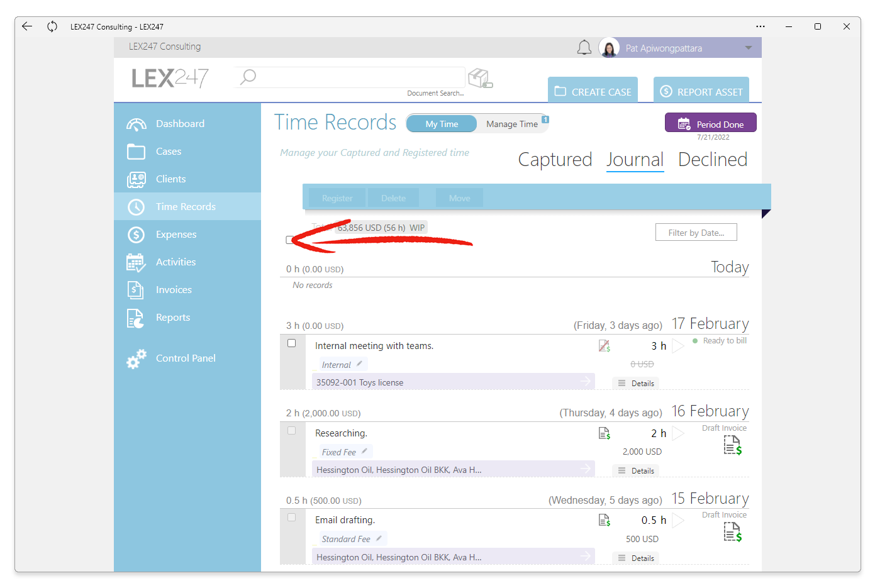Screen dimensions: 875x588
Task: Click the Internal rate label
Action: coord(336,365)
